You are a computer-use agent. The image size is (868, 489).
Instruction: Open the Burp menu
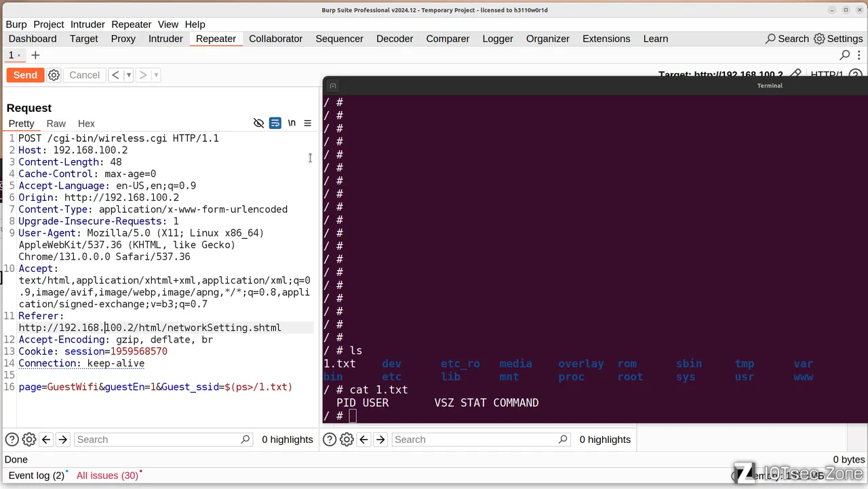click(x=16, y=24)
